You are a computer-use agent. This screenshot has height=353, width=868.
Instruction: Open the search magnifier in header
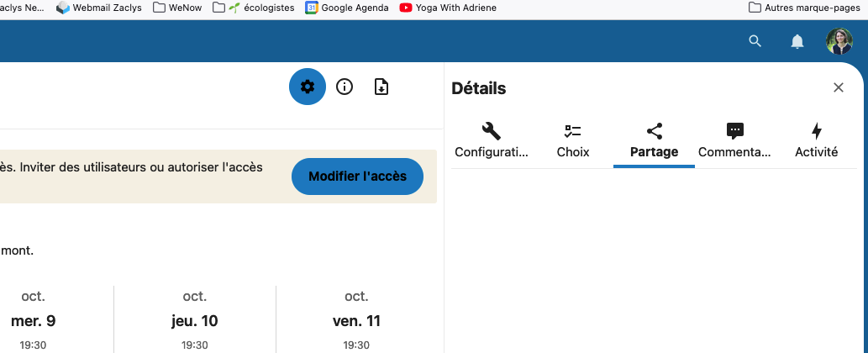(x=755, y=41)
